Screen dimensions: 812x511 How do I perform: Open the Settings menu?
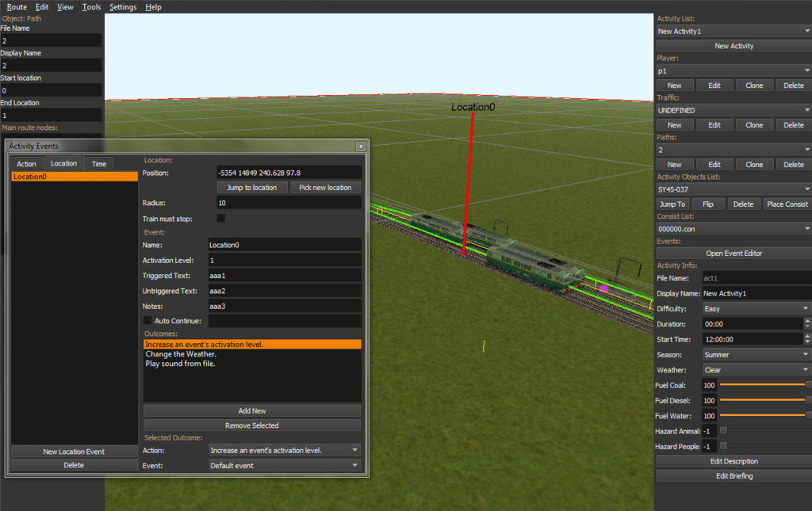[123, 7]
